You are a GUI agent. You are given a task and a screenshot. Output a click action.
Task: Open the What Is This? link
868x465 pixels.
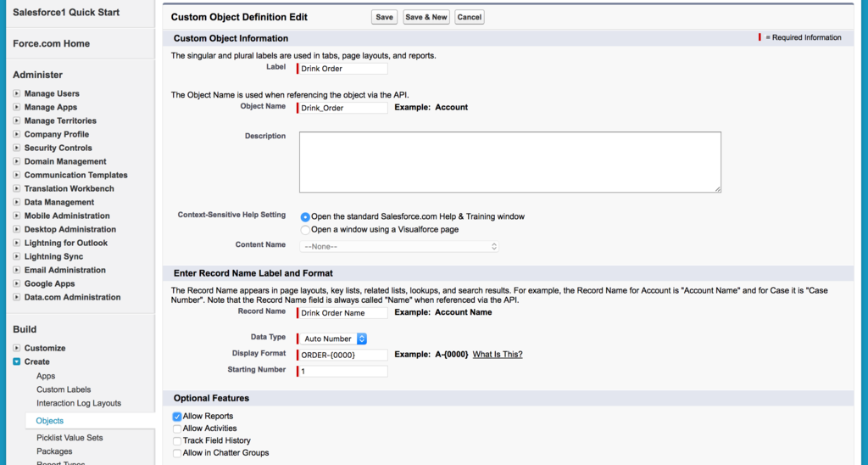(498, 355)
